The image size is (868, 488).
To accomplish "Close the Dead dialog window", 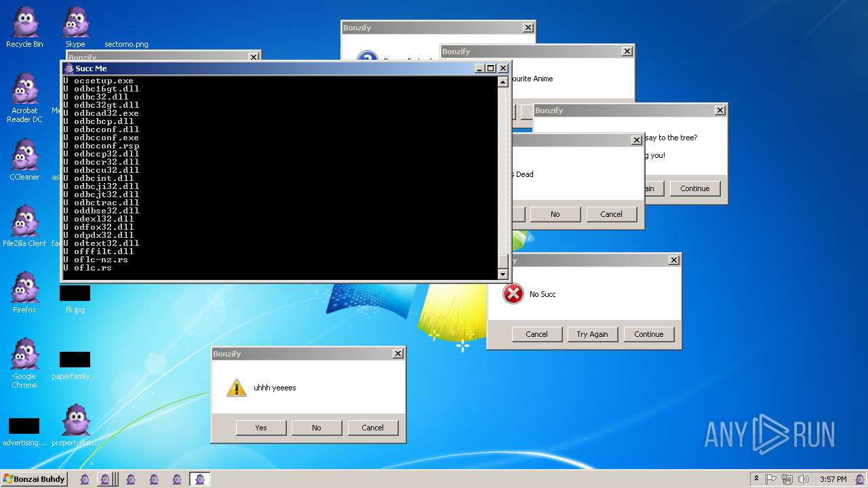I will 636,140.
